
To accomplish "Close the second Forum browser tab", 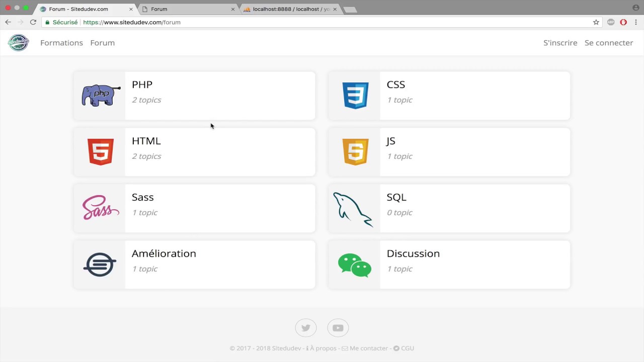I will tap(233, 9).
